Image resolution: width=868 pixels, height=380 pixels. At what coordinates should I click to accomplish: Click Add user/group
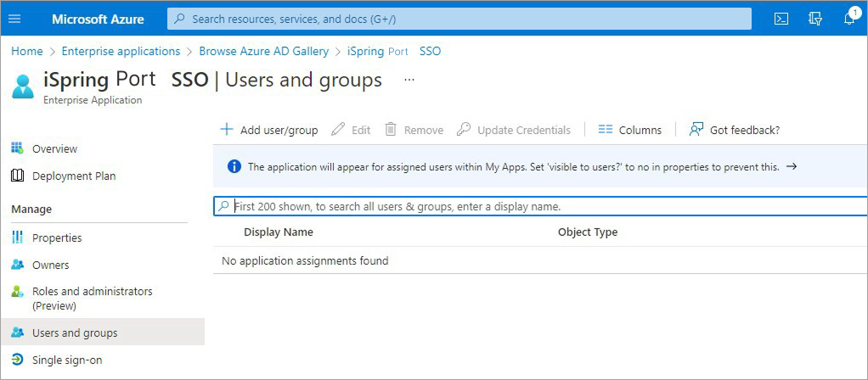point(269,130)
